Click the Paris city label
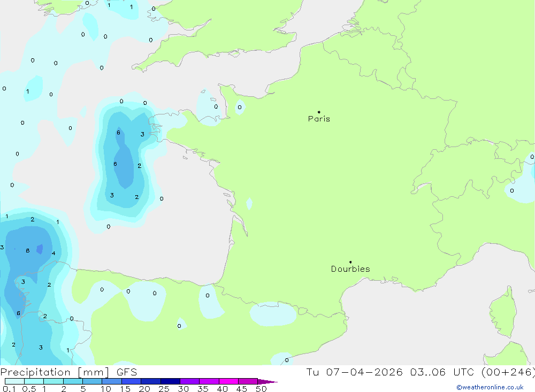The image size is (535, 392). 319,119
